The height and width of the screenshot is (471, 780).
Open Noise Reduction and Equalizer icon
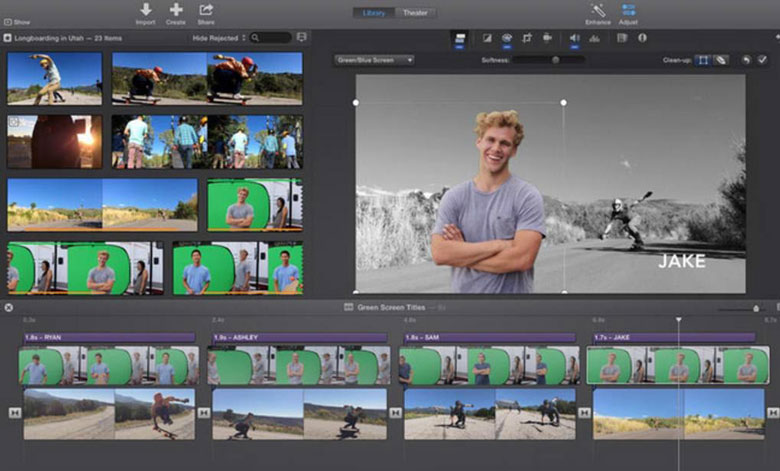tap(594, 38)
